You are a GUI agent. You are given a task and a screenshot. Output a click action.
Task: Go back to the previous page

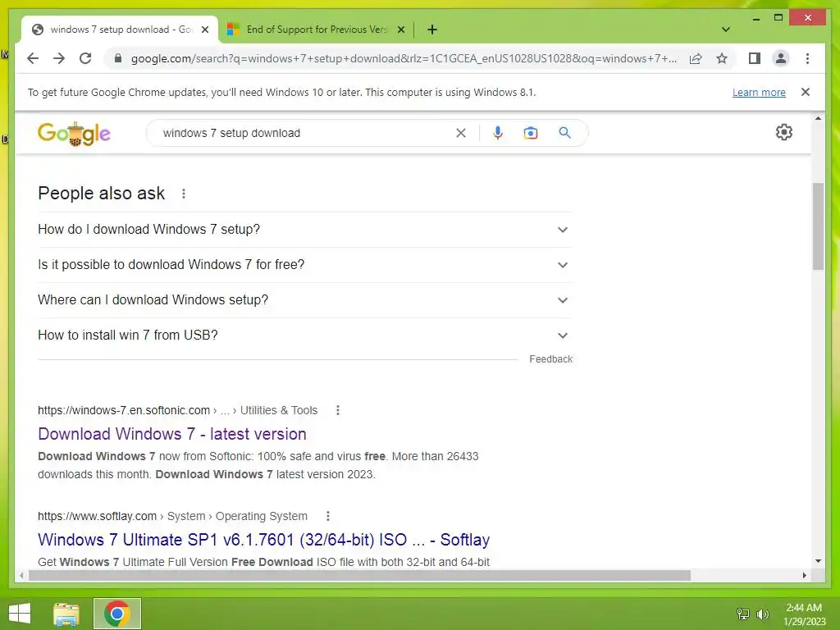33,58
